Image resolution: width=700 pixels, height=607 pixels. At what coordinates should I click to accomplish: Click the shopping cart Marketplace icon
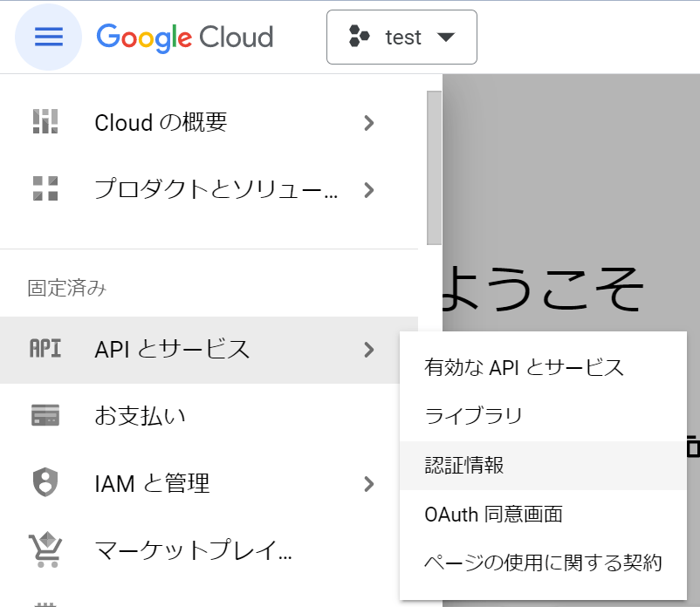pyautogui.click(x=45, y=549)
